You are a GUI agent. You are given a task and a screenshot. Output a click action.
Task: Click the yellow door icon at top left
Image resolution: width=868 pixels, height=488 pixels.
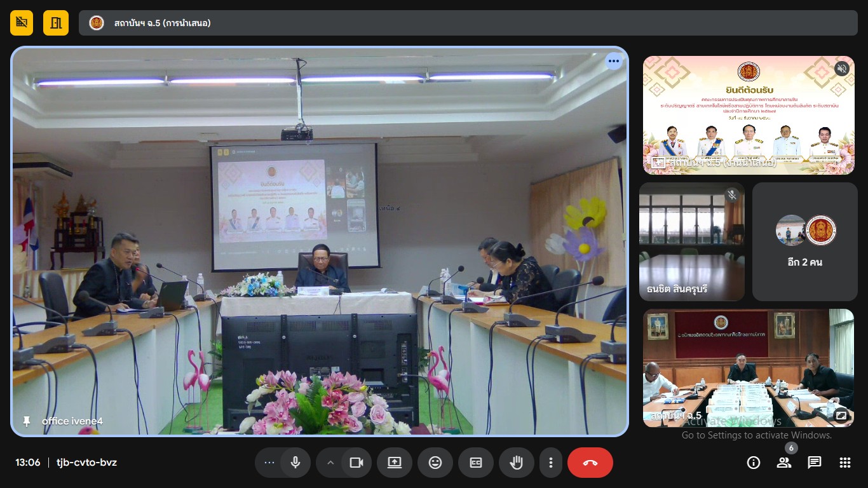pyautogui.click(x=56, y=23)
